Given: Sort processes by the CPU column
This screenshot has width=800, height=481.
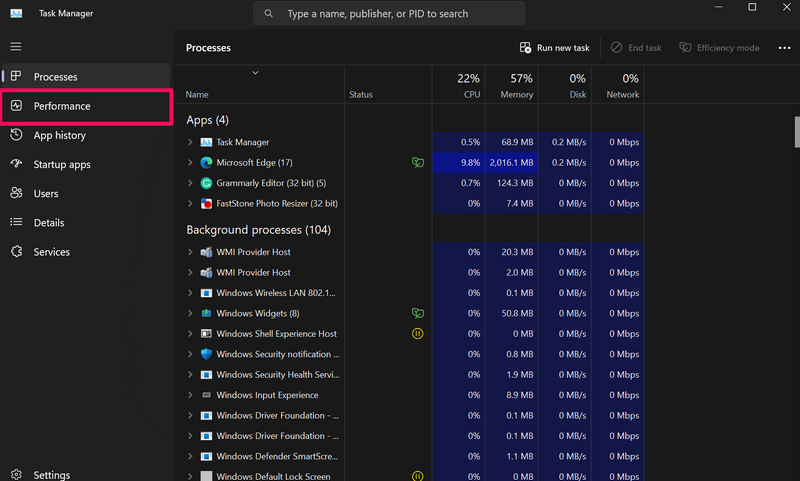Looking at the screenshot, I should [468, 86].
